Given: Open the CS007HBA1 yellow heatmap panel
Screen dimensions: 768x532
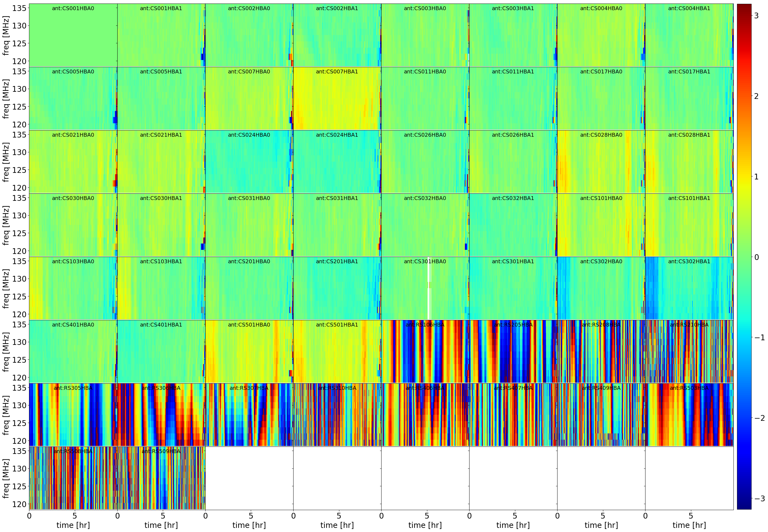Looking at the screenshot, I should 337,98.
